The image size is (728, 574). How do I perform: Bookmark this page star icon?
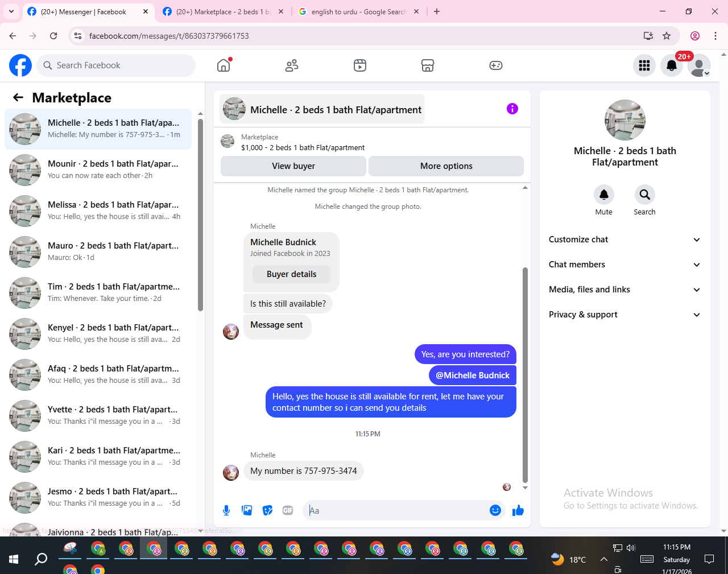click(667, 36)
